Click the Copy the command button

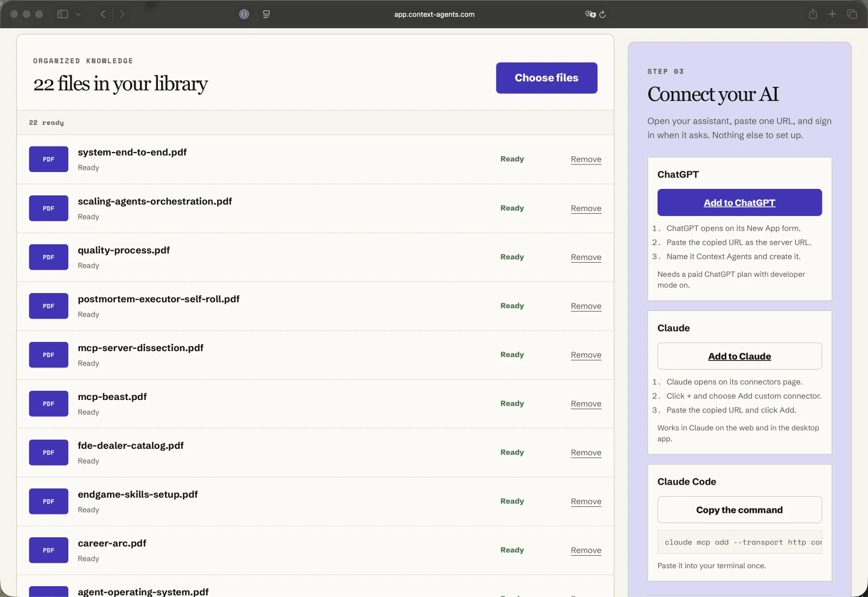739,510
